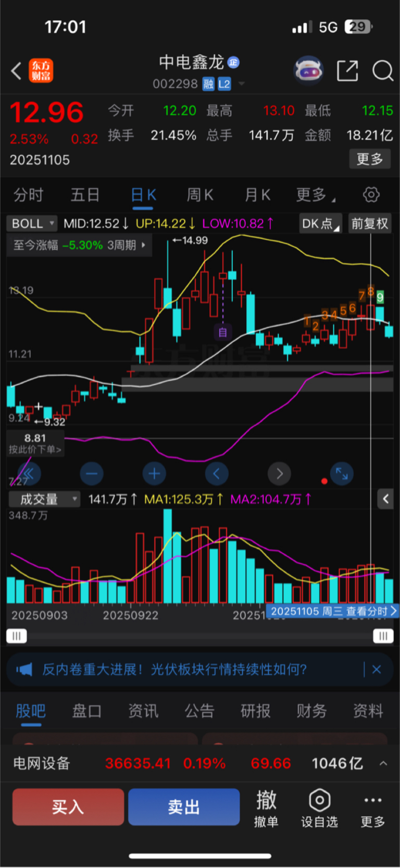Tap the 金额 18.21亿 value

(x=370, y=136)
